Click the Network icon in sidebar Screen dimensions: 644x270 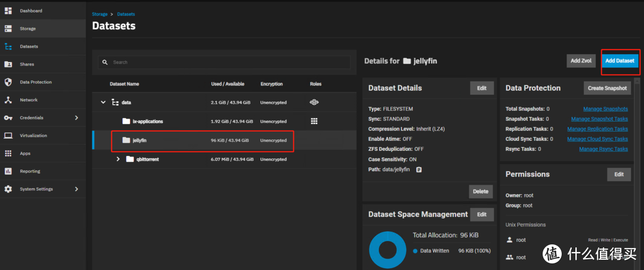[x=8, y=100]
